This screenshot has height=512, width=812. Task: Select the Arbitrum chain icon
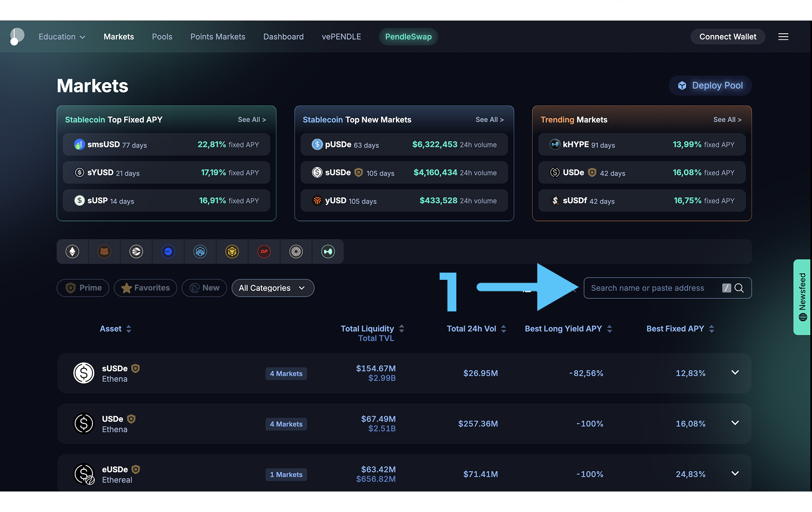[x=200, y=252]
